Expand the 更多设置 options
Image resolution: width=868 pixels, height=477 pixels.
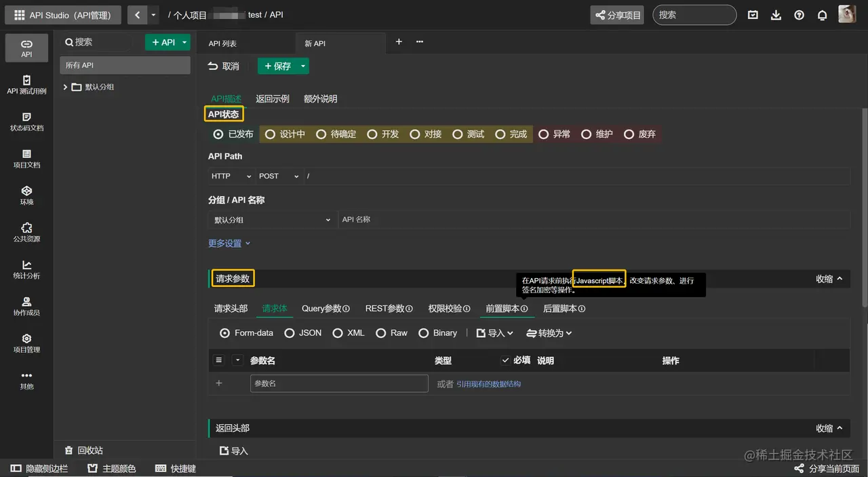click(x=224, y=242)
